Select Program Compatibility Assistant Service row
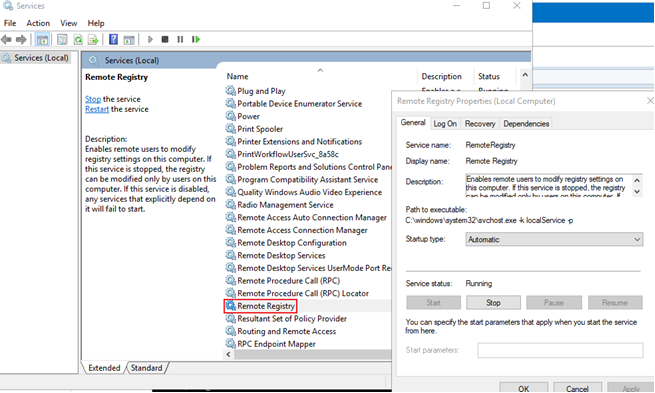Viewport: 655px width, 393px height. coord(308,180)
